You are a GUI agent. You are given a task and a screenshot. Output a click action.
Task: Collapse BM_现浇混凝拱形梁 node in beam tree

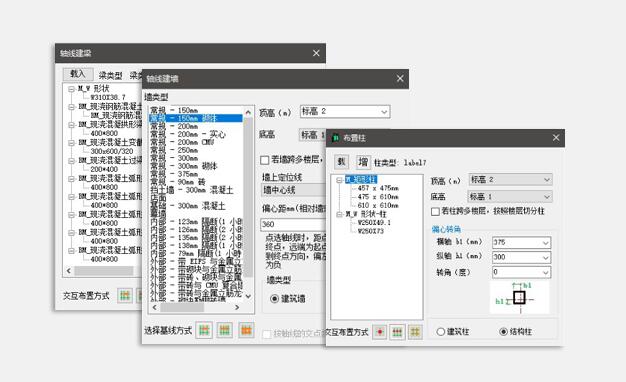click(71, 125)
